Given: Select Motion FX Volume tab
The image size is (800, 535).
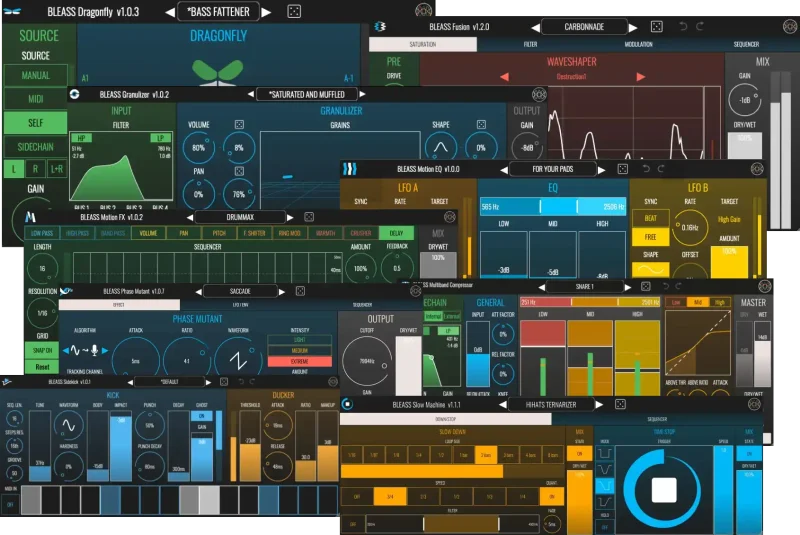Looking at the screenshot, I should tap(148, 233).
